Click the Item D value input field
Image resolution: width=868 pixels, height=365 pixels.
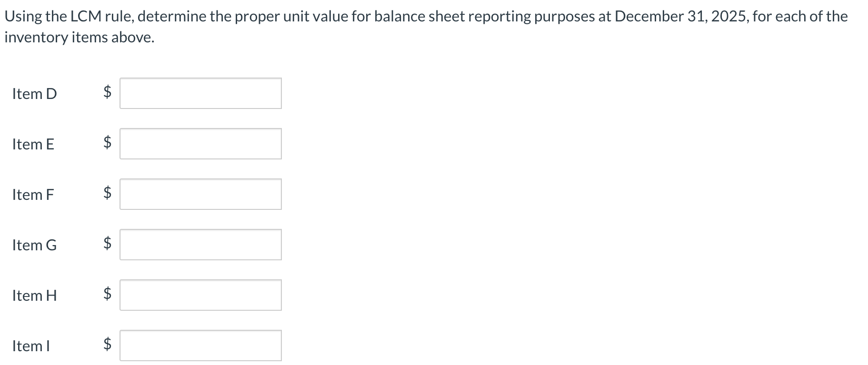pyautogui.click(x=200, y=93)
